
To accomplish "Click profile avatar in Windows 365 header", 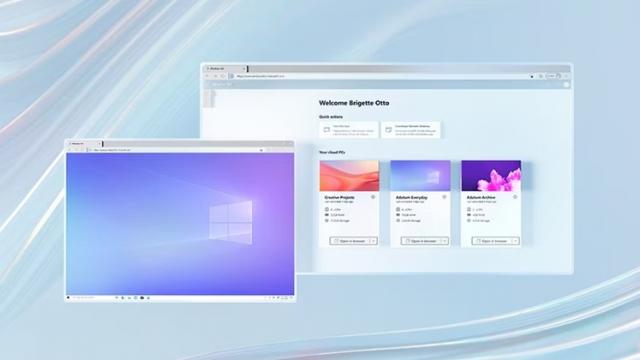I will click(566, 84).
